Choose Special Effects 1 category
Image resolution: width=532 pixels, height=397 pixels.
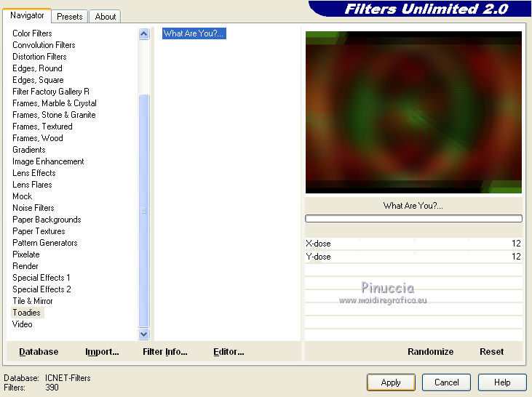[41, 278]
